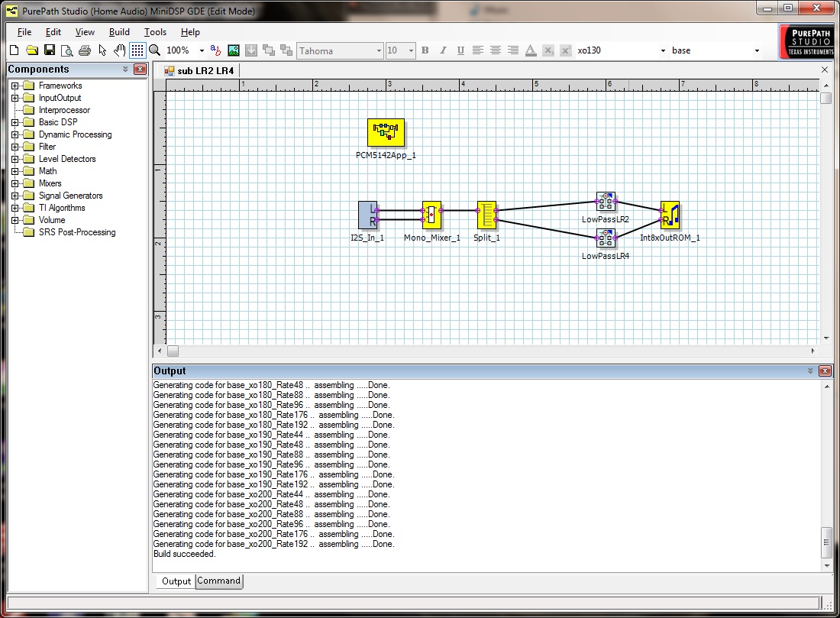Screen dimensions: 840x618
Task: Switch to the Command tab
Action: (218, 581)
